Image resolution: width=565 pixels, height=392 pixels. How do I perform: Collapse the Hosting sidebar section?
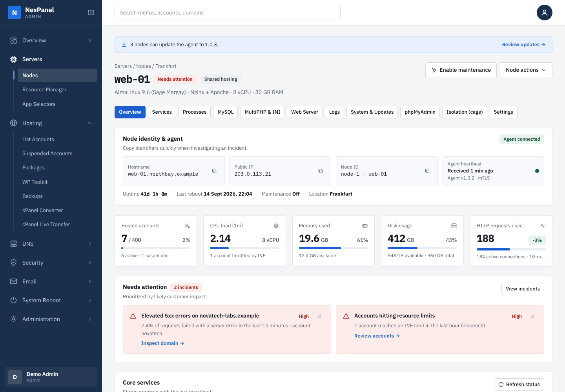click(x=51, y=123)
